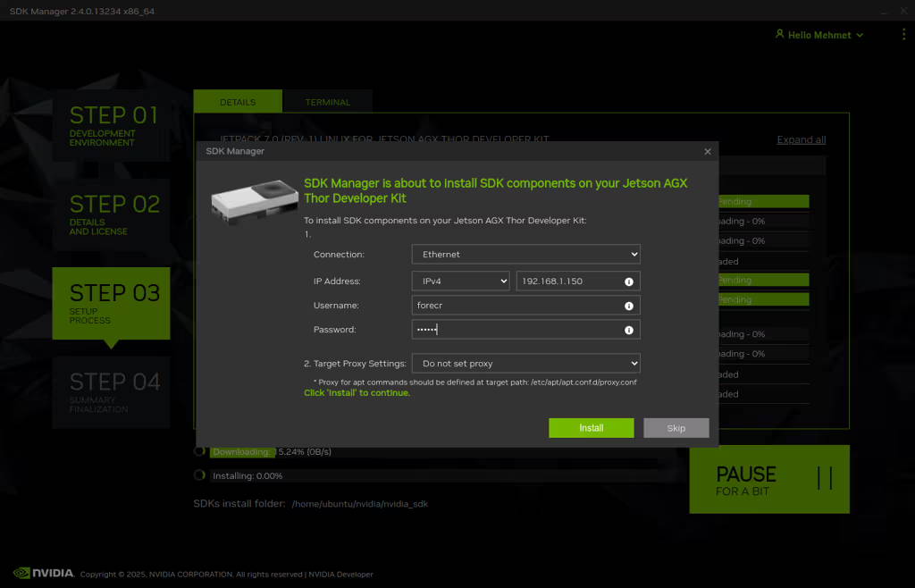The width and height of the screenshot is (915, 588).
Task: Select STEP 03 Setup Process
Action: pyautogui.click(x=111, y=303)
